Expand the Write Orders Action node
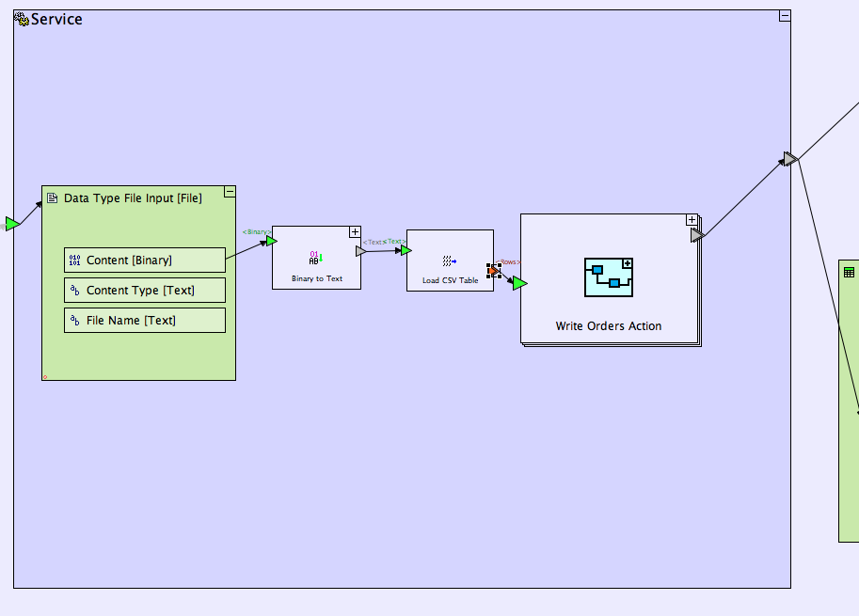 [692, 220]
